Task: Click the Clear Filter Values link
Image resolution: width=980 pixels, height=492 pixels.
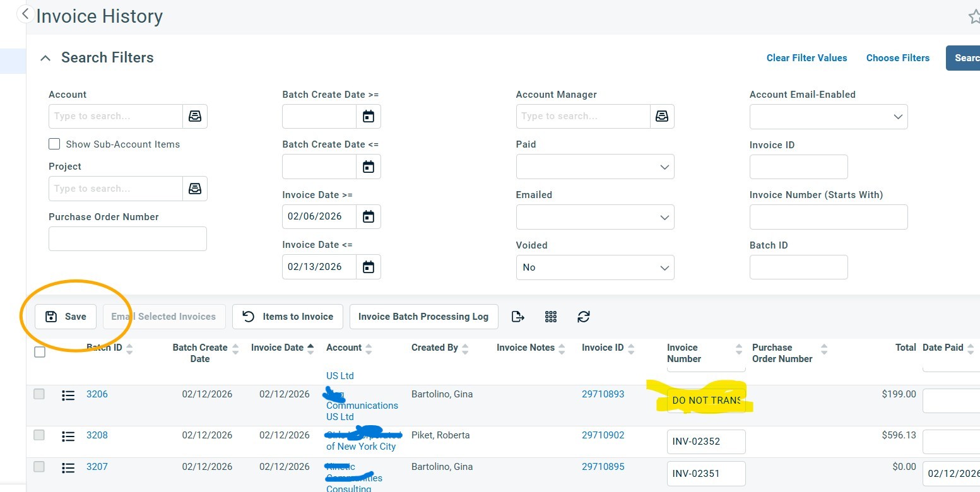Action: (x=806, y=58)
